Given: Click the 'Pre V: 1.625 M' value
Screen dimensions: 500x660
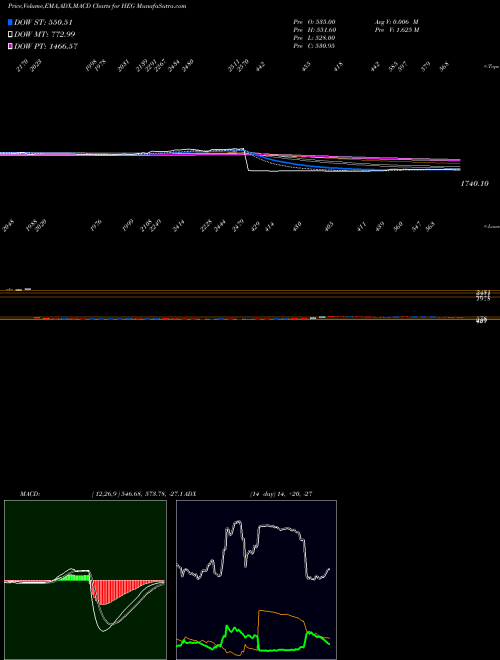Looking at the screenshot, I should (x=396, y=30).
